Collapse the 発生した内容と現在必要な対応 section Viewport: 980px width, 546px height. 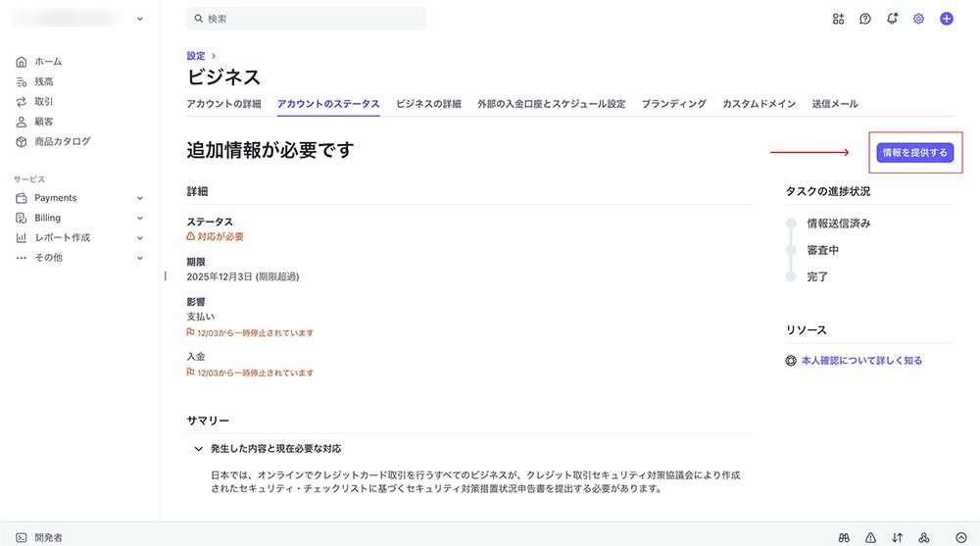[198, 448]
